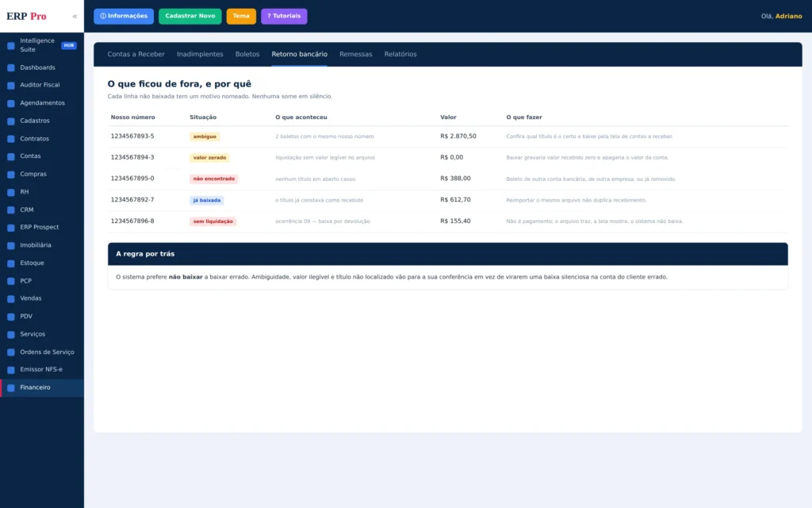This screenshot has width=812, height=508.
Task: Click the Emissor NFS-e sidebar icon
Action: 11,370
